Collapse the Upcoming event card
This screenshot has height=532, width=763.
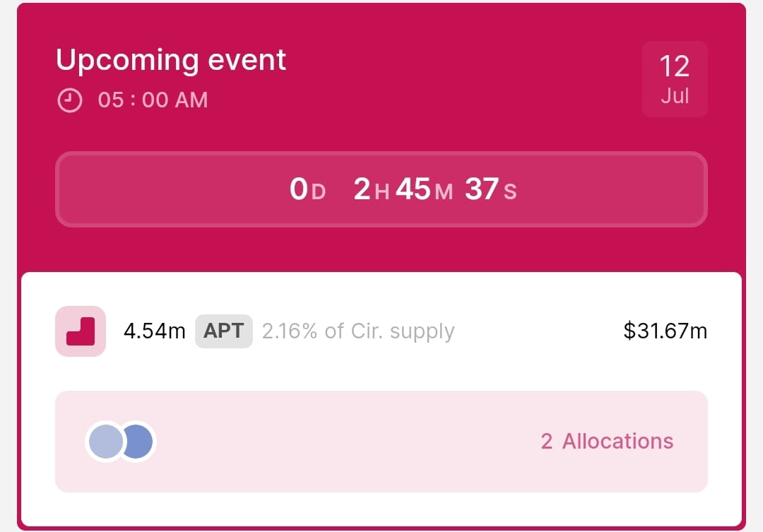click(170, 60)
